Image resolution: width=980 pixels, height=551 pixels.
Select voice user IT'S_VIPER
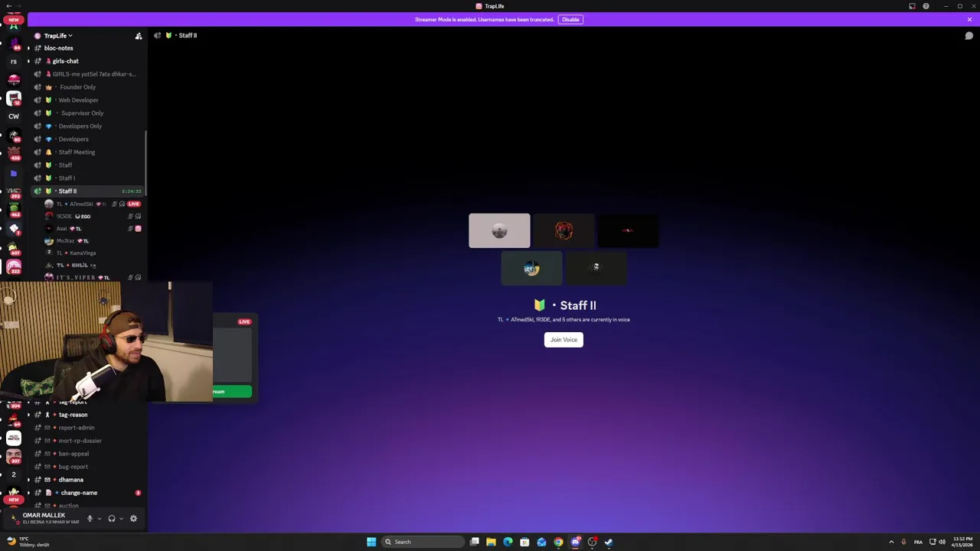point(92,277)
